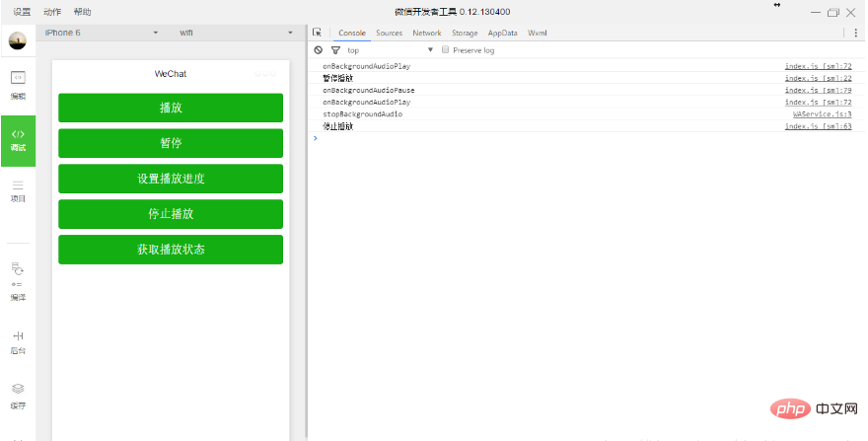The image size is (868, 441).
Task: Click the user avatar in the sidebar
Action: click(x=18, y=40)
